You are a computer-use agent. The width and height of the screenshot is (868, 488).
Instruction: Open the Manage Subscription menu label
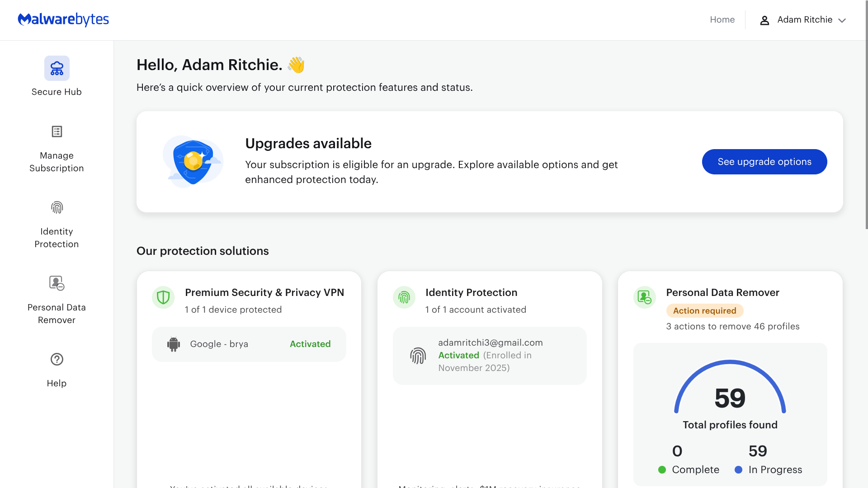[x=57, y=162]
